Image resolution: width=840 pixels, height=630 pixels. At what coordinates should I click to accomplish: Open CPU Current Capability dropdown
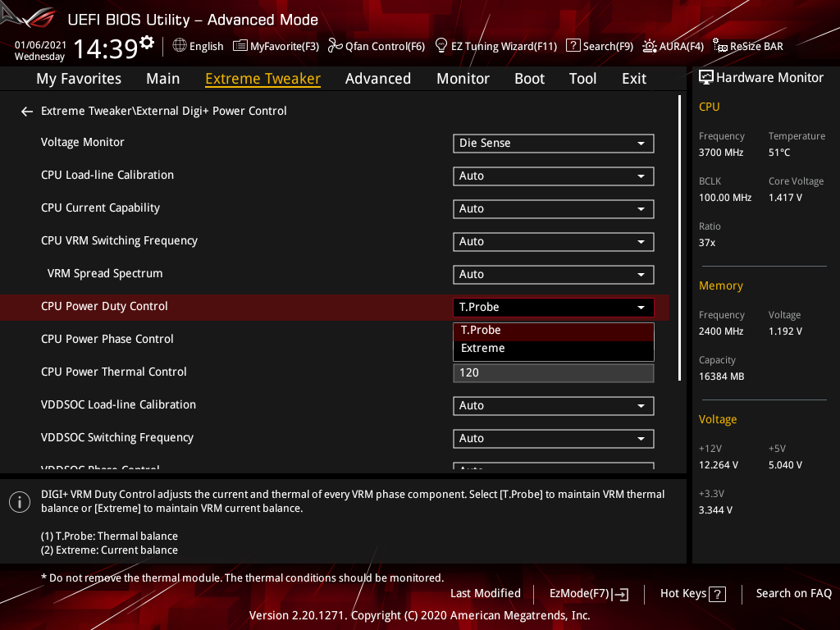pyautogui.click(x=554, y=209)
